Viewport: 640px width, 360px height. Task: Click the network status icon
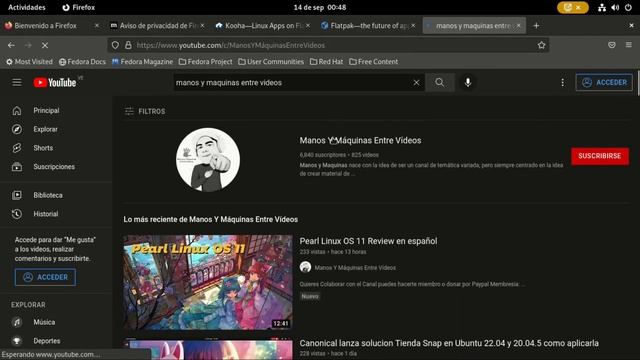pos(602,7)
